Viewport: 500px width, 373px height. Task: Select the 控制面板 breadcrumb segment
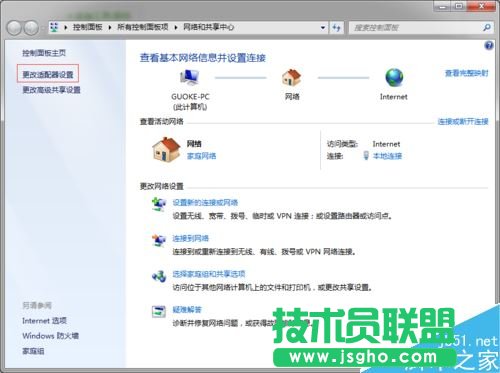pyautogui.click(x=87, y=27)
